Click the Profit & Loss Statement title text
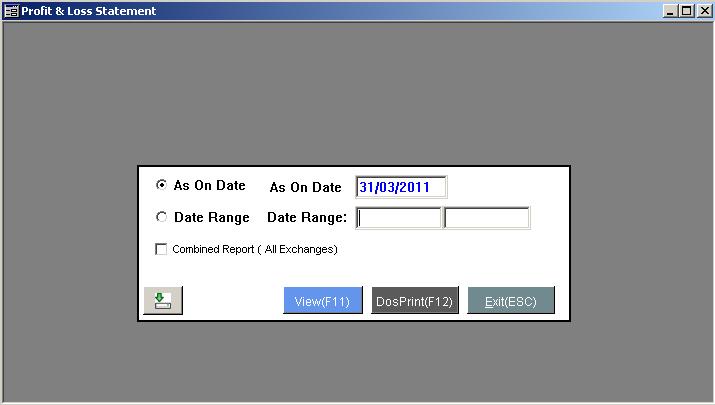 [89, 11]
